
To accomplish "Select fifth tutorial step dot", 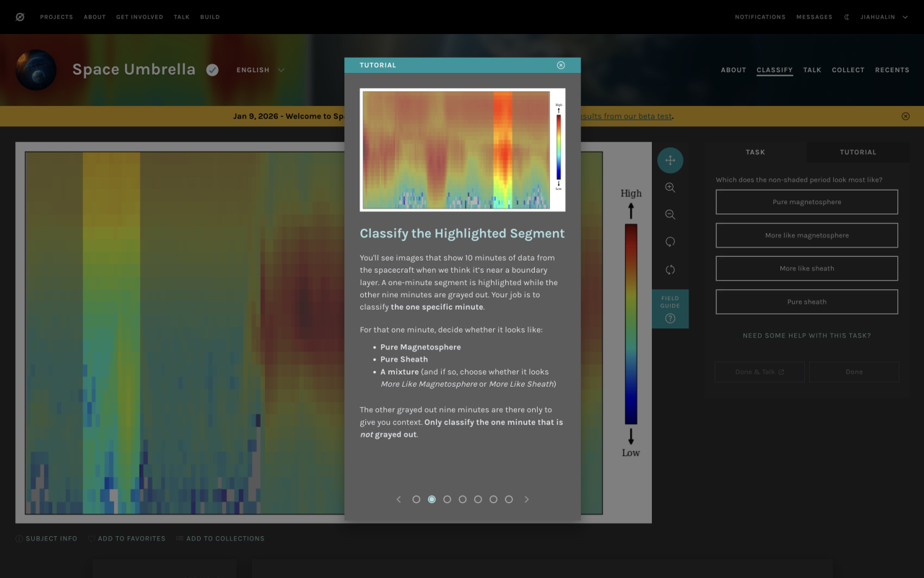I will (478, 499).
